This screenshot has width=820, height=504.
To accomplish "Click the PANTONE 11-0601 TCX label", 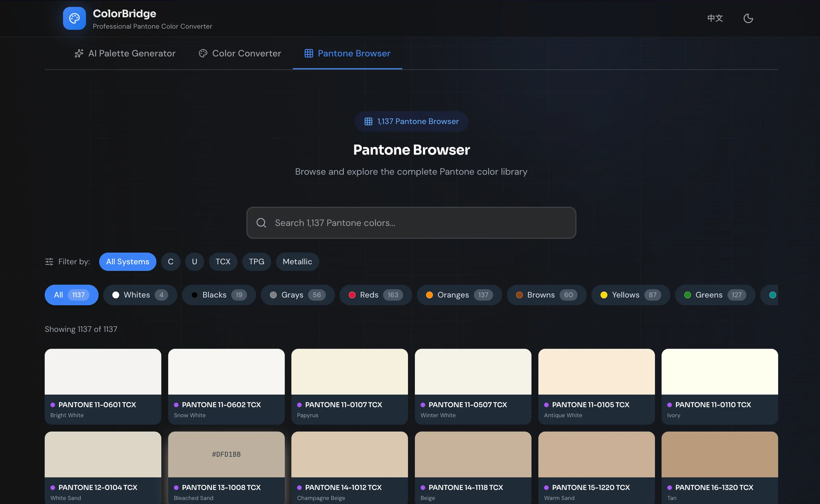I will (x=97, y=405).
